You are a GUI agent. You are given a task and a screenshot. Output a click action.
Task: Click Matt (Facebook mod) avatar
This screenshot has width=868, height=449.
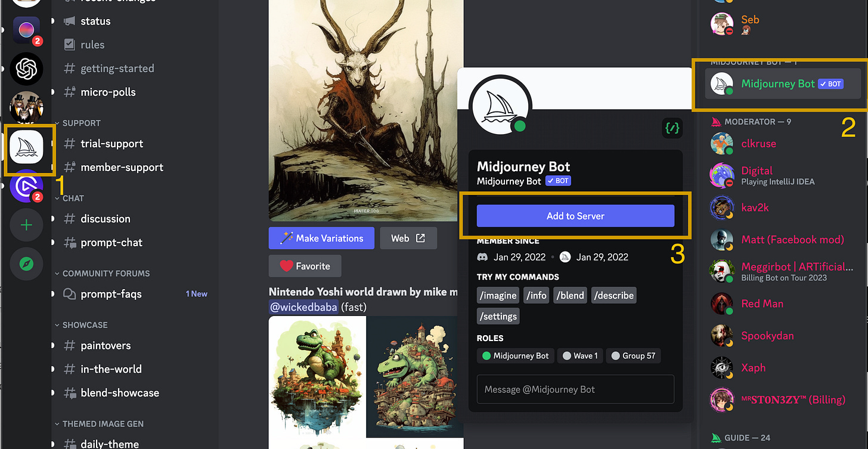[722, 240]
